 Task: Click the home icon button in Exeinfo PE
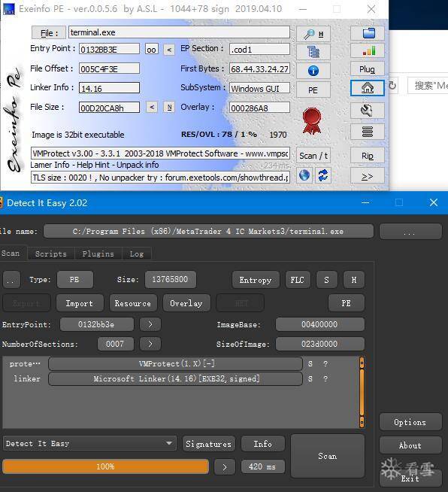[368, 88]
